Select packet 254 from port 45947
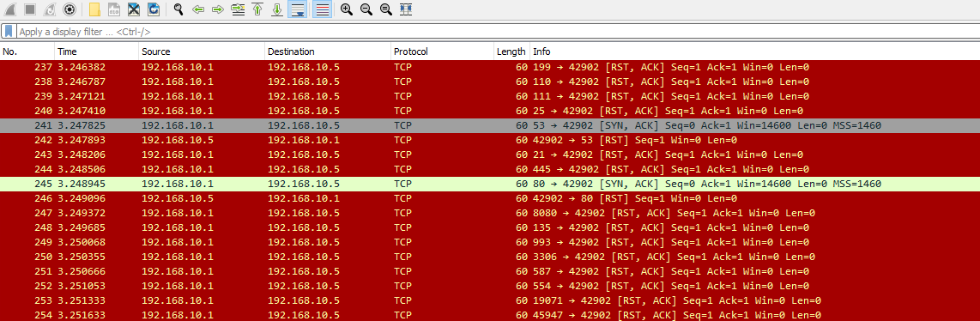The image size is (980, 321). pyautogui.click(x=490, y=315)
